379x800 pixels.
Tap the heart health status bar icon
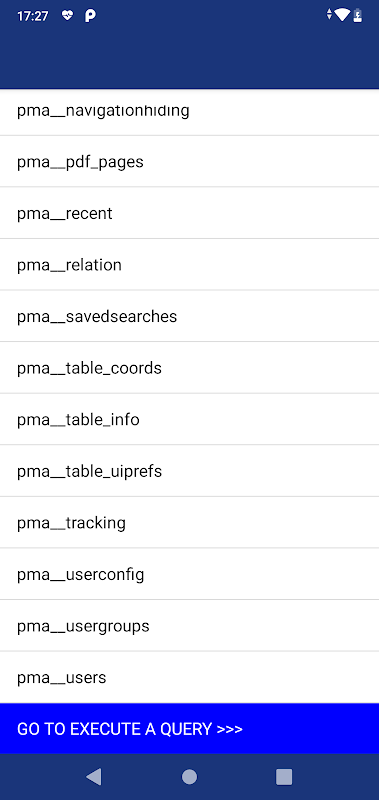(x=67, y=16)
